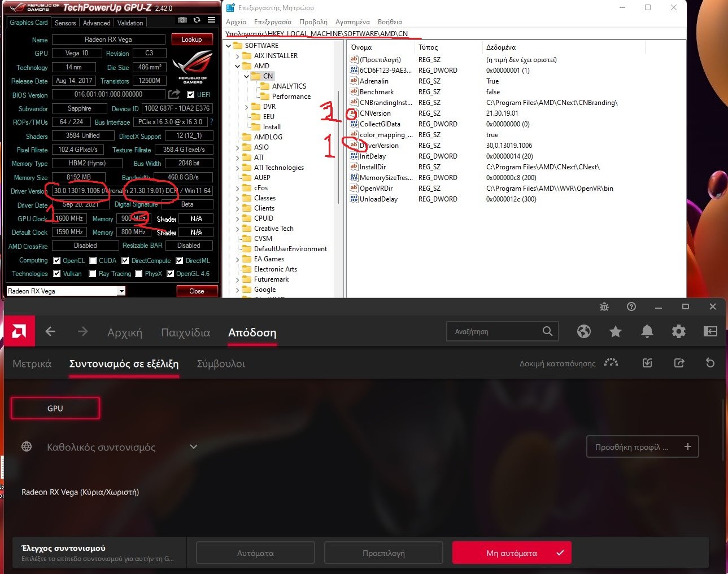Click the Bus Interface question mark in GPU-Z

click(212, 122)
